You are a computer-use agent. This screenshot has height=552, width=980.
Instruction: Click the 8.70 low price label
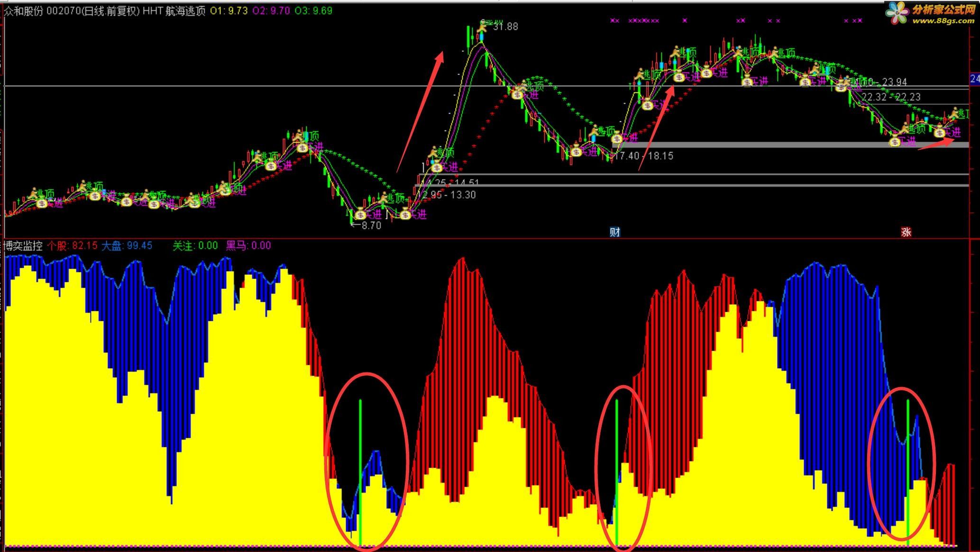click(x=371, y=226)
